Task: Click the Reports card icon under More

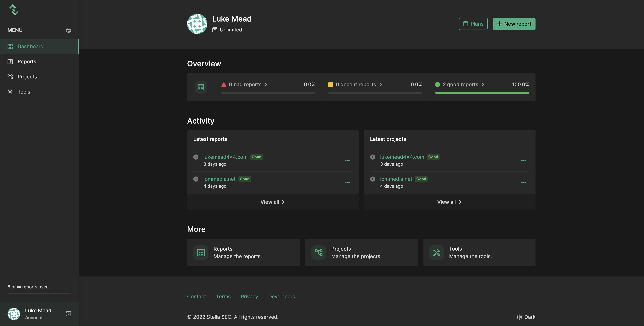Action: tap(201, 252)
